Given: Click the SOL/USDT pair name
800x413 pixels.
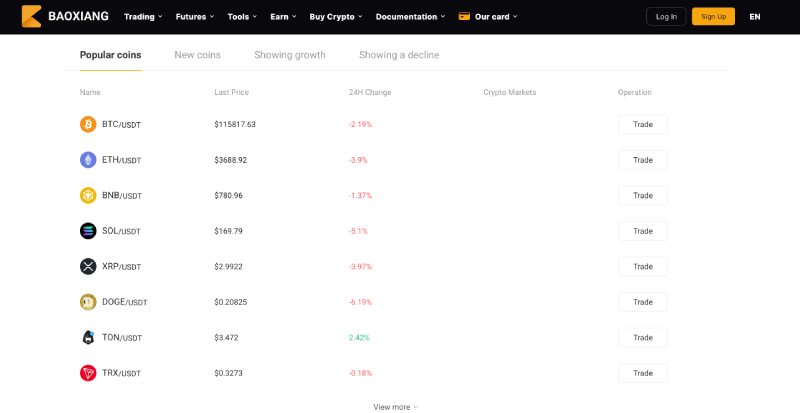Looking at the screenshot, I should click(121, 231).
